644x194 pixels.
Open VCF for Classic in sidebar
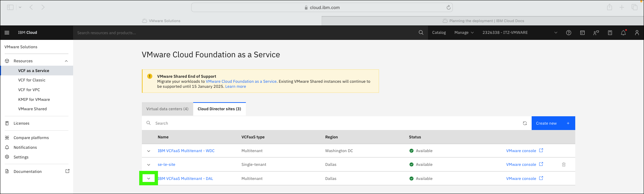tap(32, 80)
